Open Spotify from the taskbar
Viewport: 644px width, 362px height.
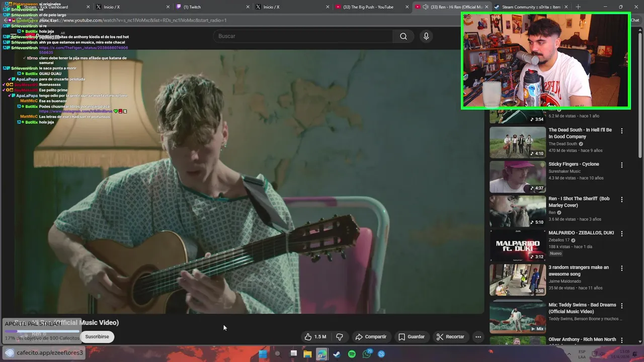pyautogui.click(x=352, y=354)
